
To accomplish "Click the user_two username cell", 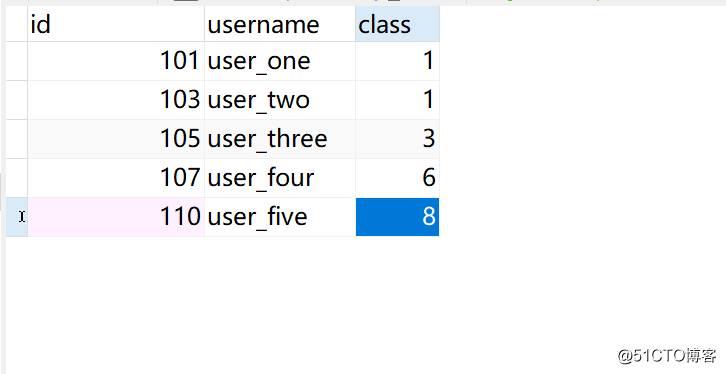I will [280, 100].
